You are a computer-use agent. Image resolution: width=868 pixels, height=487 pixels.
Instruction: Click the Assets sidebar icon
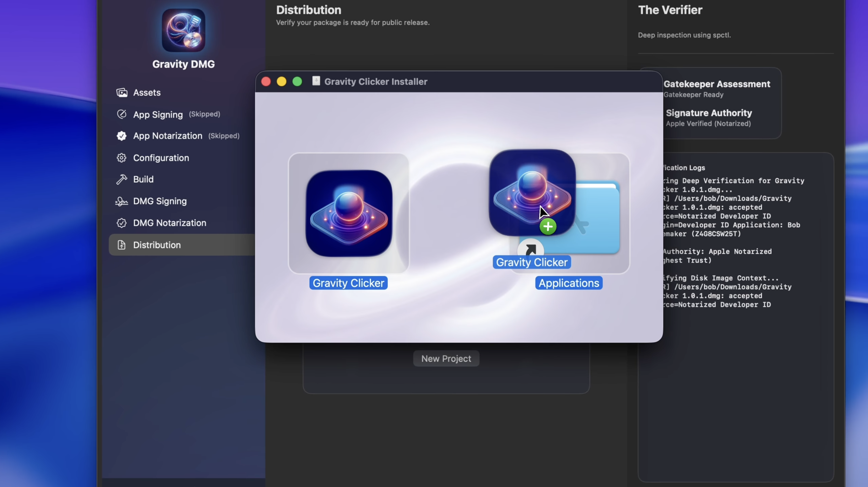coord(122,92)
